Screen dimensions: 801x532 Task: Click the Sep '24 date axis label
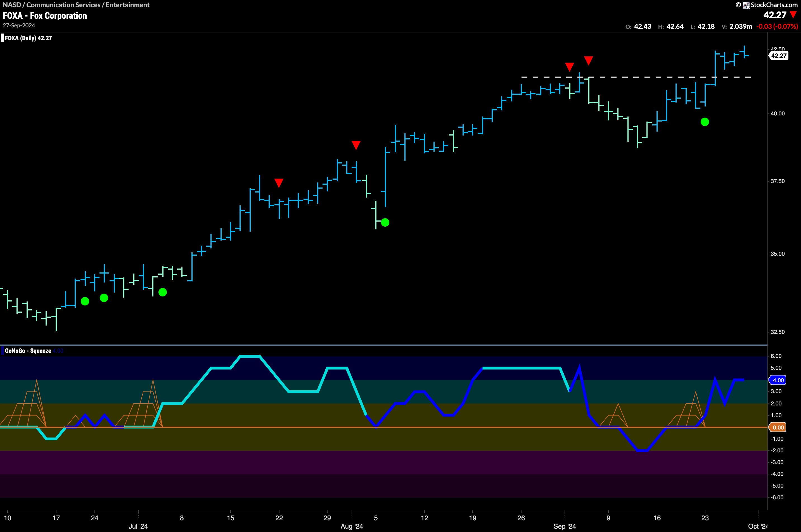point(565,526)
